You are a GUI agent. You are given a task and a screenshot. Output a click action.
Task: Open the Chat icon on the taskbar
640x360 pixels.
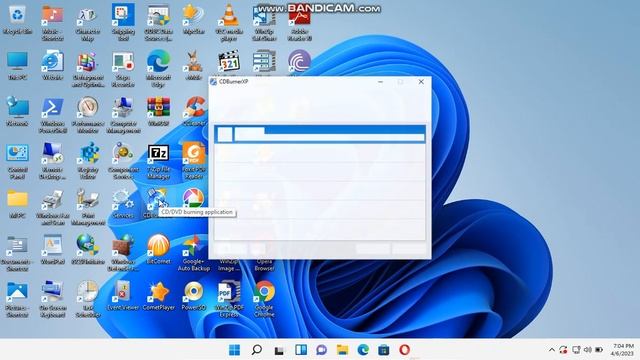tap(322, 350)
